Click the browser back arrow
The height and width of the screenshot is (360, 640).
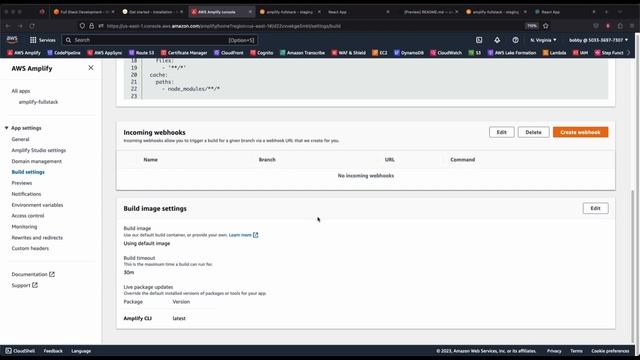coord(8,26)
